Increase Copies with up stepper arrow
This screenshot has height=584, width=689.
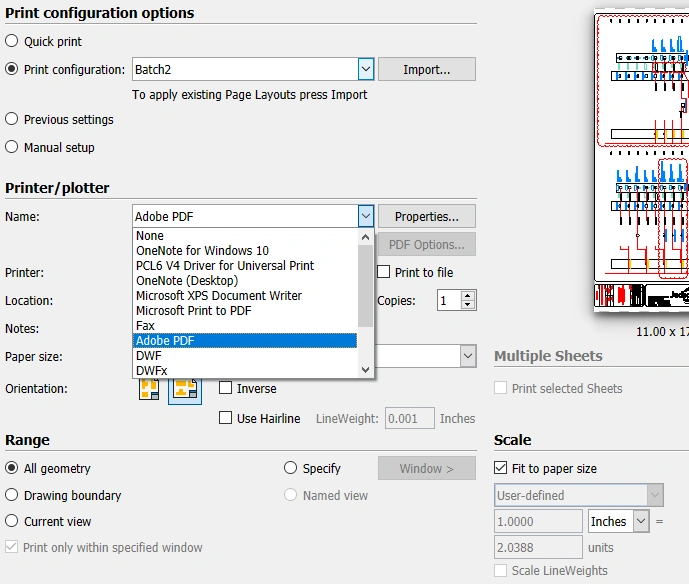pyautogui.click(x=468, y=295)
